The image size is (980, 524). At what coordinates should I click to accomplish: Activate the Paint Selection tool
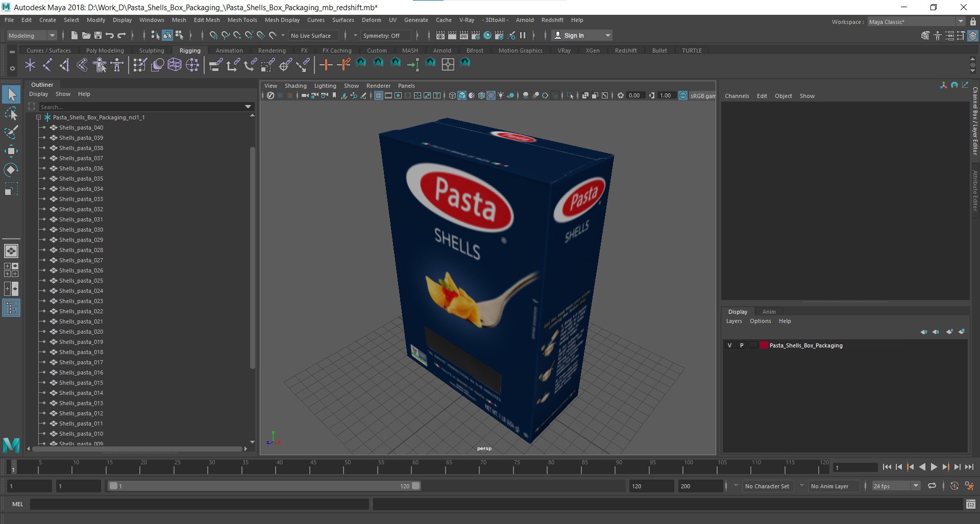click(x=11, y=132)
